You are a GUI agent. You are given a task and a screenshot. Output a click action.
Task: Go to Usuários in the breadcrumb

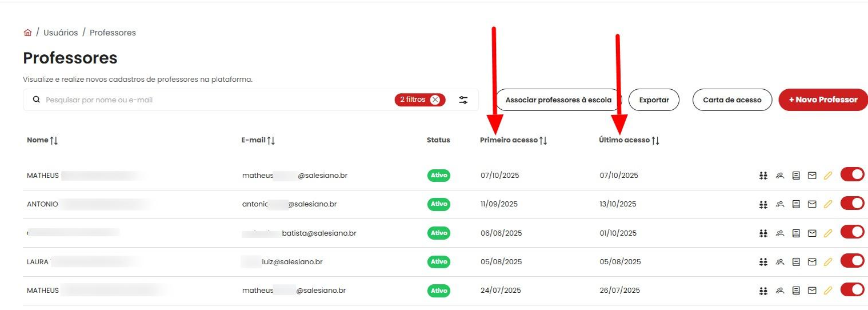(x=61, y=33)
